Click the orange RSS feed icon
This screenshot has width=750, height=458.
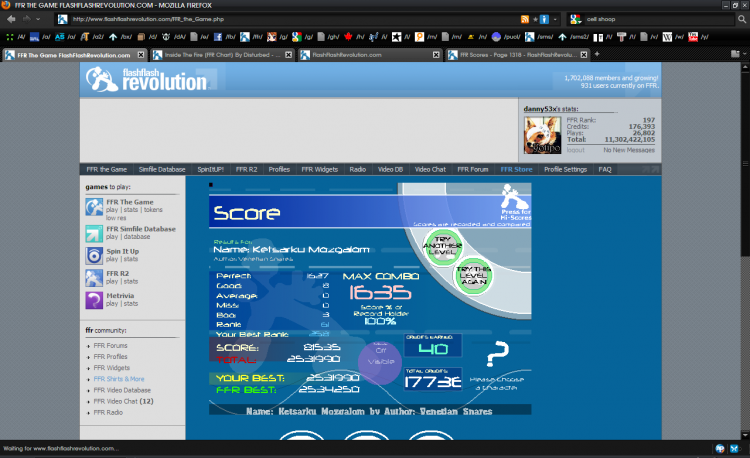pos(525,19)
